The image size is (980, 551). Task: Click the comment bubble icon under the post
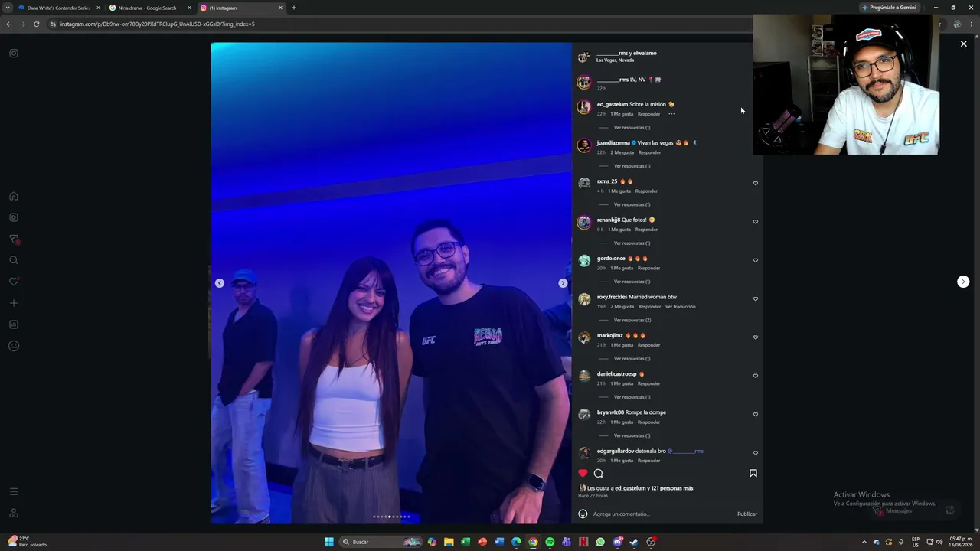pos(599,473)
